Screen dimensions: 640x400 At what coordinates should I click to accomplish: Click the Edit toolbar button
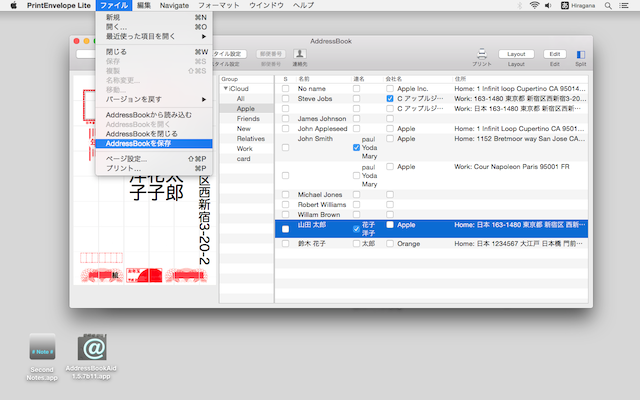click(554, 54)
